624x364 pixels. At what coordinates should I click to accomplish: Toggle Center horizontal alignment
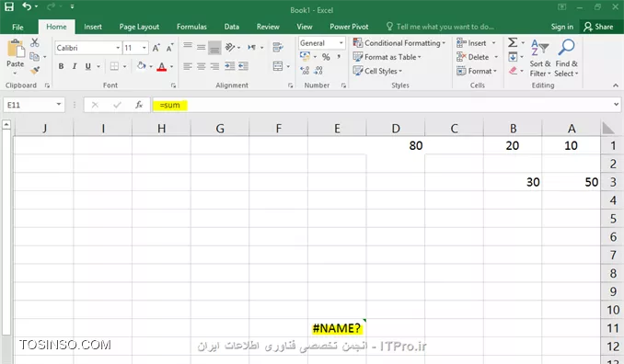202,66
